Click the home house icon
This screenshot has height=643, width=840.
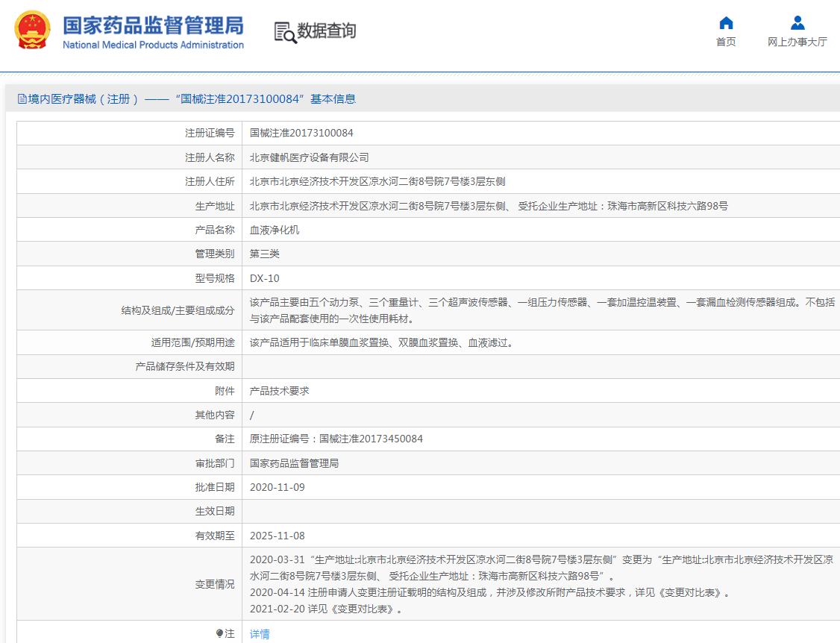[726, 22]
